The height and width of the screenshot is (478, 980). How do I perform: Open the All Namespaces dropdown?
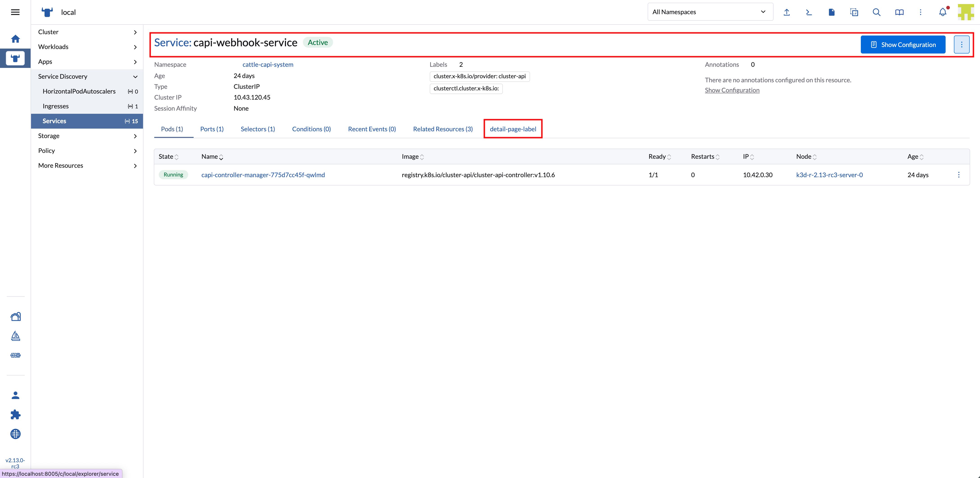710,12
